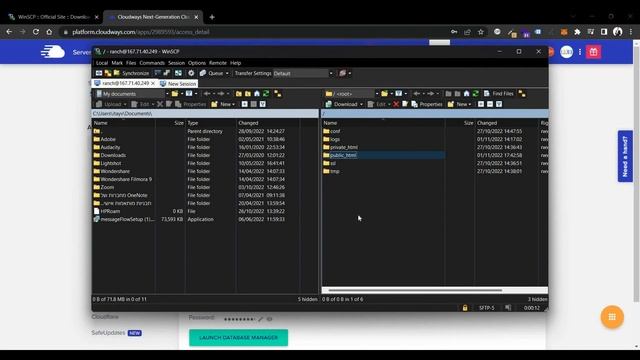Click the SafeUpdates link in Cloudways sidebar

[x=108, y=333]
